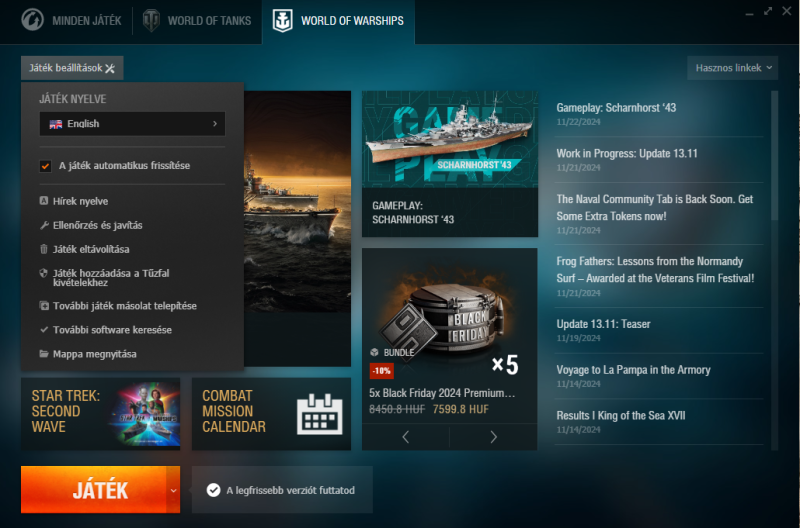Click the checkmark icon beside További software keresése

tap(44, 330)
